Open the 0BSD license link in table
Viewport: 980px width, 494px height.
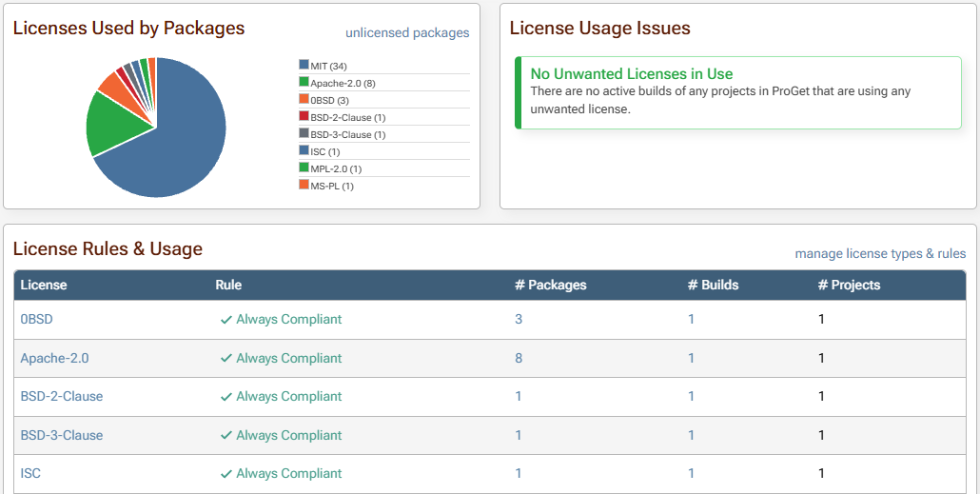click(37, 320)
